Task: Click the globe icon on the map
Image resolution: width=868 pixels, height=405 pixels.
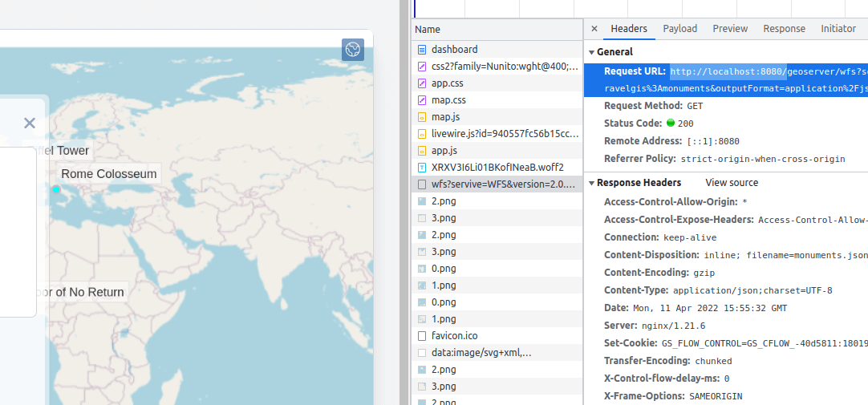Action: click(352, 50)
